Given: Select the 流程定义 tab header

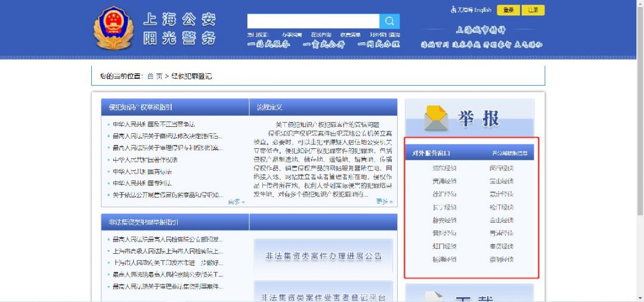Looking at the screenshot, I should [x=270, y=107].
